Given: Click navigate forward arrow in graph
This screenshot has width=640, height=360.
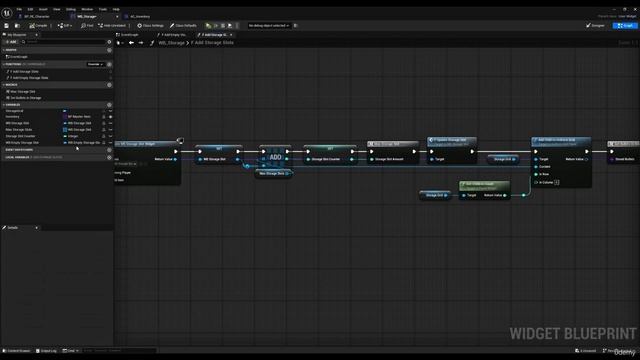Looking at the screenshot, I should click(141, 43).
